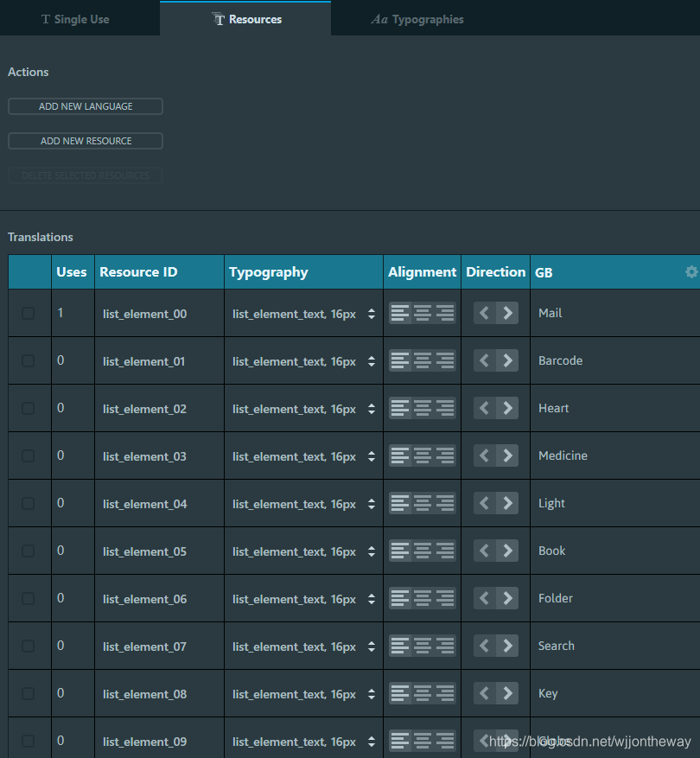Tick the checkbox for list_element_00
Screen dimensions: 700x758
(x=28, y=313)
